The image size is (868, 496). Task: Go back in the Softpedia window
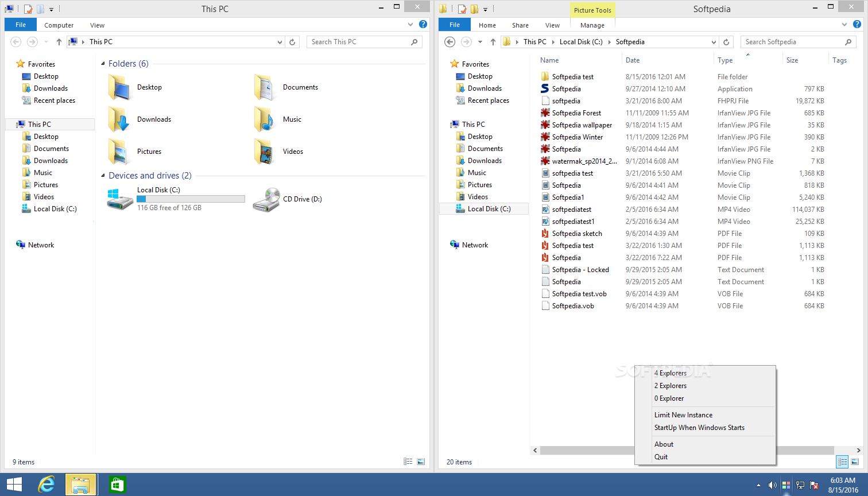(450, 42)
